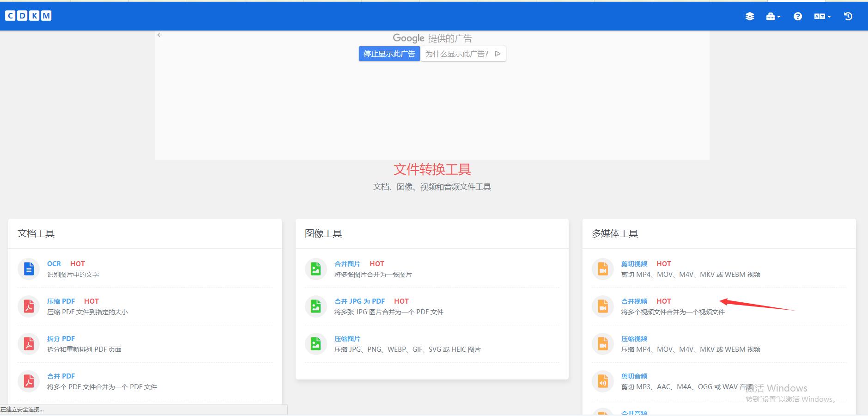Screen dimensions: 868x416
Task: Open the 拆分 PDF link
Action: tap(61, 338)
